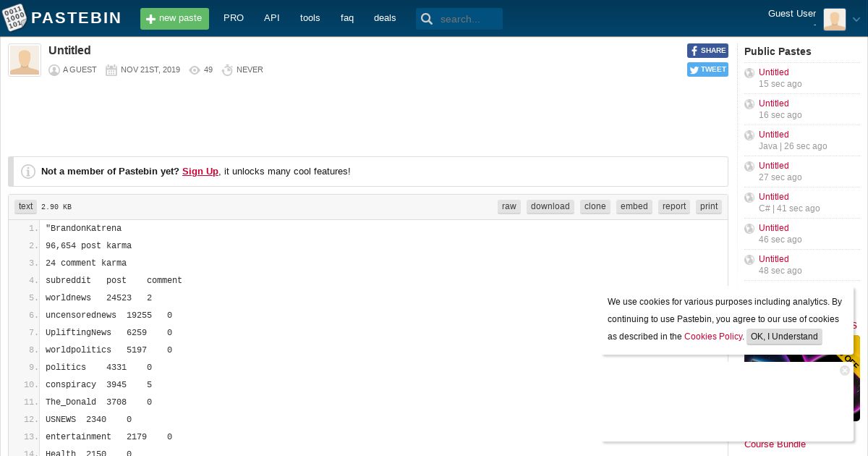The width and height of the screenshot is (868, 456).
Task: Click globe icon beside paste from 27 sec ago
Action: [x=749, y=166]
